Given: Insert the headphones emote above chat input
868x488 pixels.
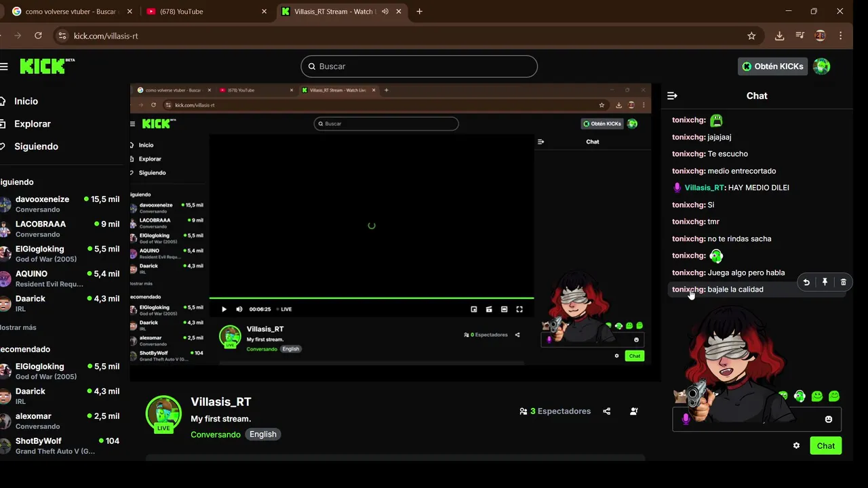Looking at the screenshot, I should (x=800, y=396).
